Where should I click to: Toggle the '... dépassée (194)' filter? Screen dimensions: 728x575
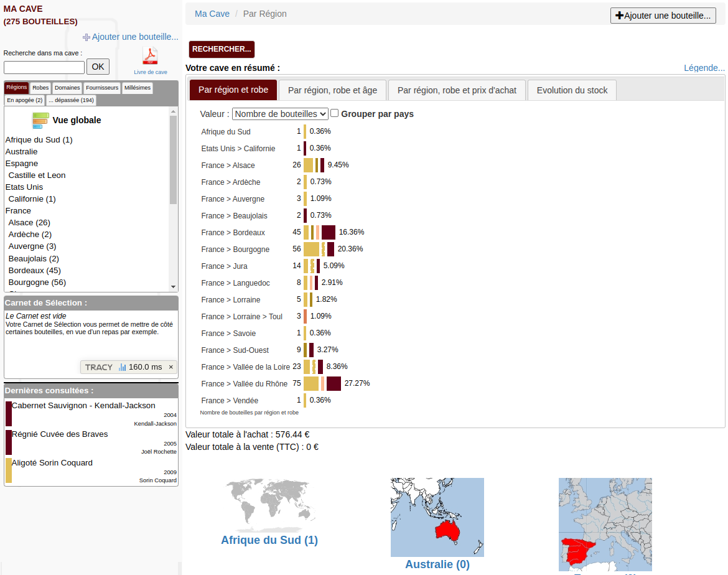(73, 100)
